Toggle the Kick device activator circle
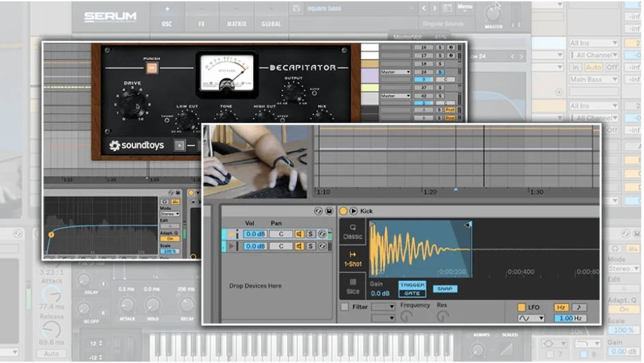Screen dimensions: 644x363 tap(343, 211)
